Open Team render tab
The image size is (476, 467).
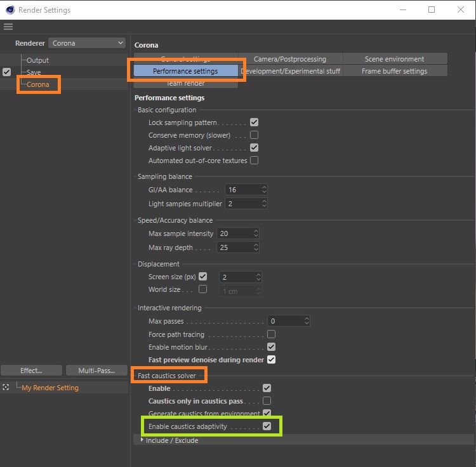click(185, 84)
